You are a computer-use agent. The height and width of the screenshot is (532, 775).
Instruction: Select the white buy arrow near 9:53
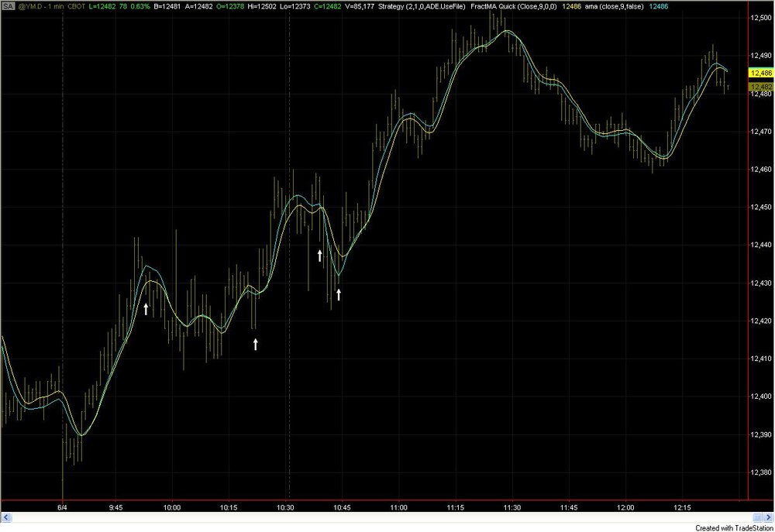point(146,309)
